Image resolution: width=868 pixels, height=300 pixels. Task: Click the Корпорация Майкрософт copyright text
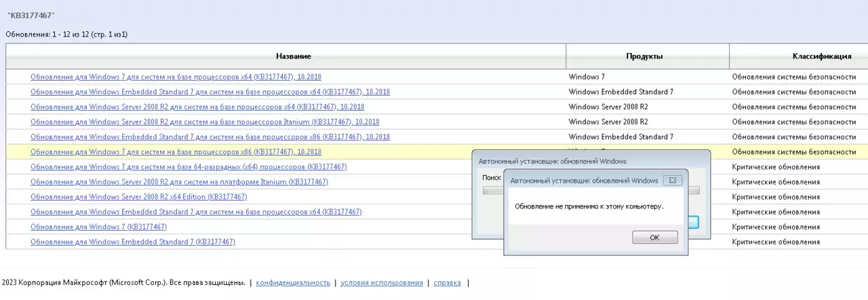point(123,282)
